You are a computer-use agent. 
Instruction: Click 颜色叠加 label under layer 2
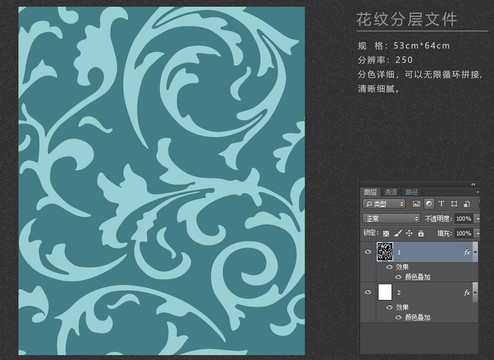[417, 317]
